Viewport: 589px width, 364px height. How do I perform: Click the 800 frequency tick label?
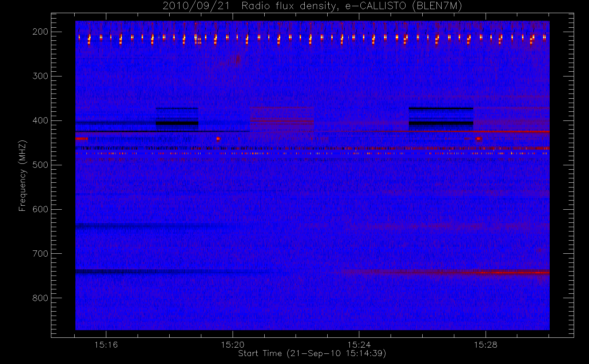coord(40,298)
